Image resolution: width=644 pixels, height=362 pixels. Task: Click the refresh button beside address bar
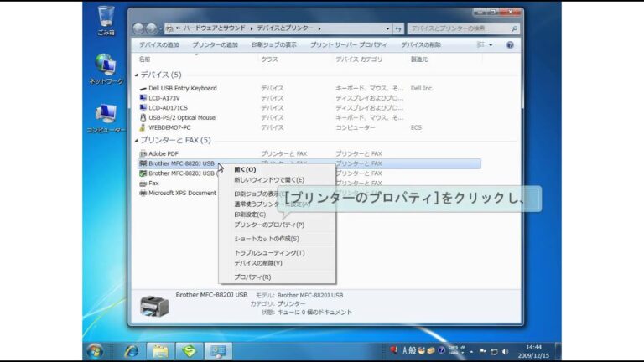pyautogui.click(x=398, y=28)
